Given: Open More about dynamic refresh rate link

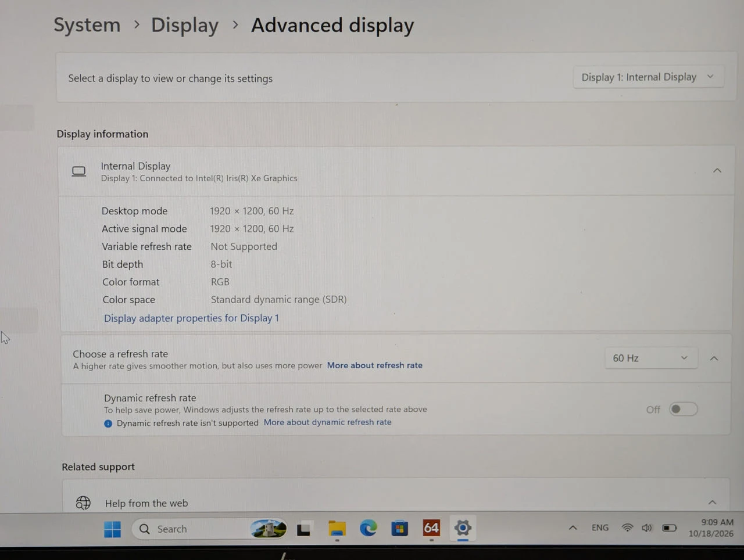Looking at the screenshot, I should coord(328,422).
